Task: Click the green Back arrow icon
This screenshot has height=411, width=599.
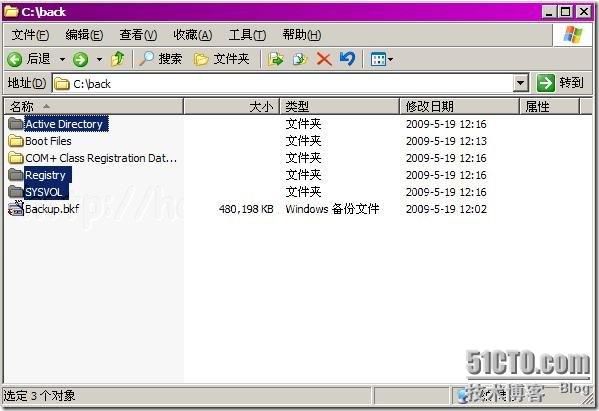Action: (x=15, y=59)
